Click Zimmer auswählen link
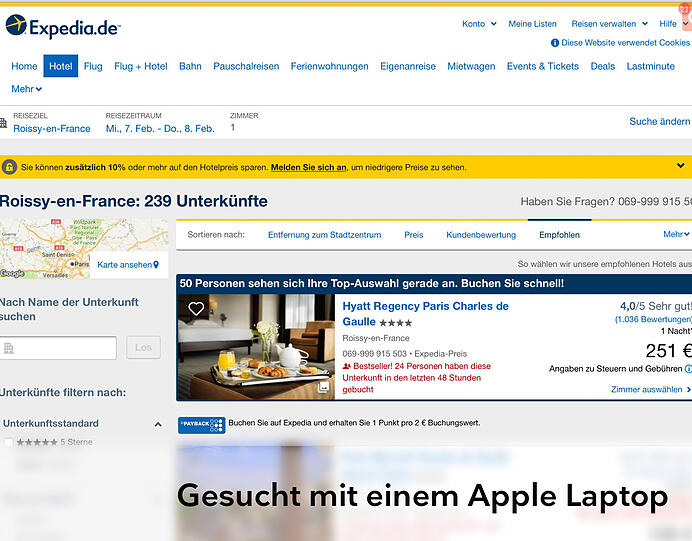 pos(651,389)
